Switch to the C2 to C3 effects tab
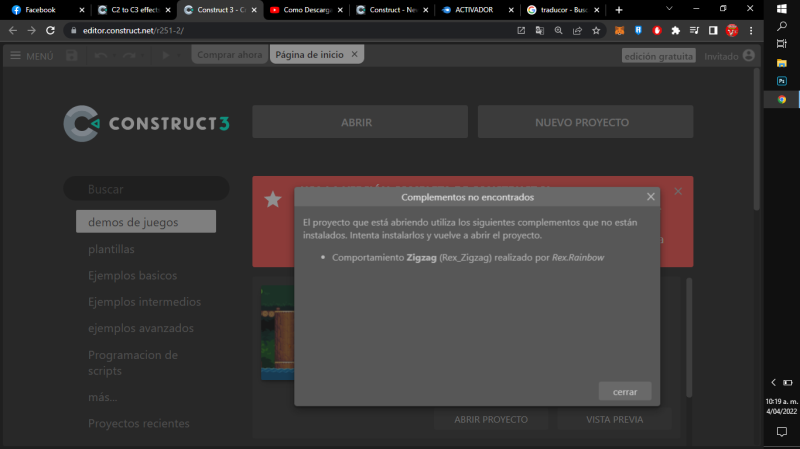This screenshot has height=449, width=800. [134, 10]
